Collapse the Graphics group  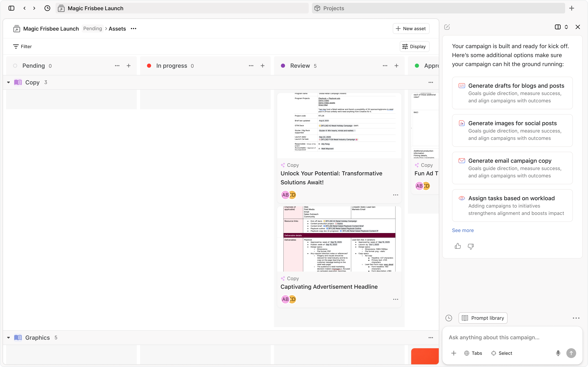coord(9,338)
